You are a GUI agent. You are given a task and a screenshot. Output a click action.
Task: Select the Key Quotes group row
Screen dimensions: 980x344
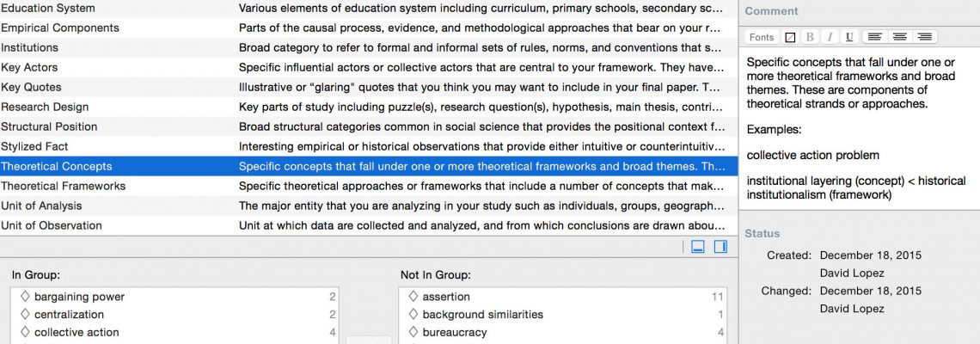click(369, 87)
